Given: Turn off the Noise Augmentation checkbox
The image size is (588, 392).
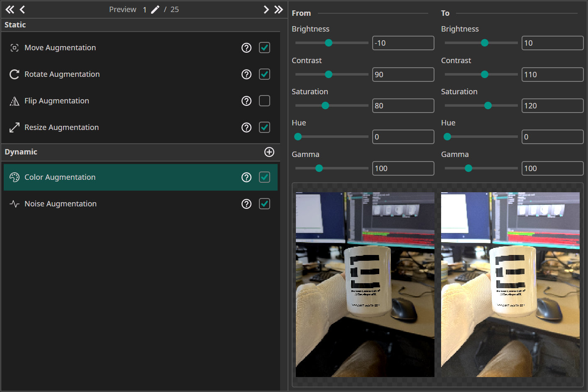Looking at the screenshot, I should (x=264, y=204).
